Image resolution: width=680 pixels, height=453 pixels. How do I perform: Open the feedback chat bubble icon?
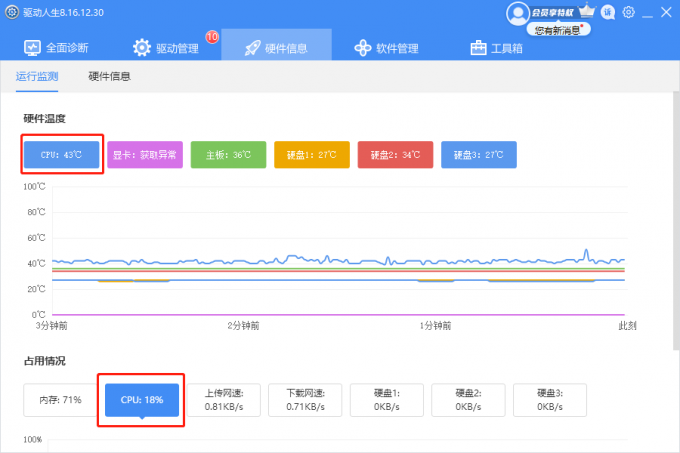pos(608,13)
